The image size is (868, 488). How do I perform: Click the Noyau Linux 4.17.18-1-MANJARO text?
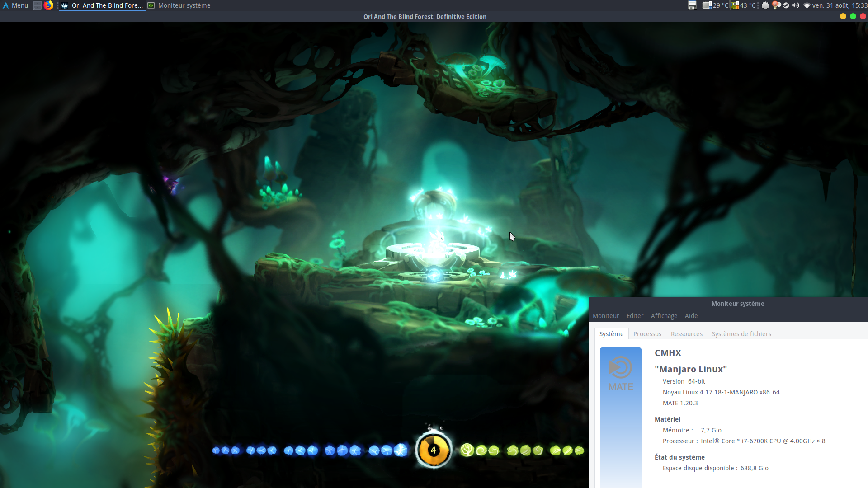pyautogui.click(x=721, y=392)
